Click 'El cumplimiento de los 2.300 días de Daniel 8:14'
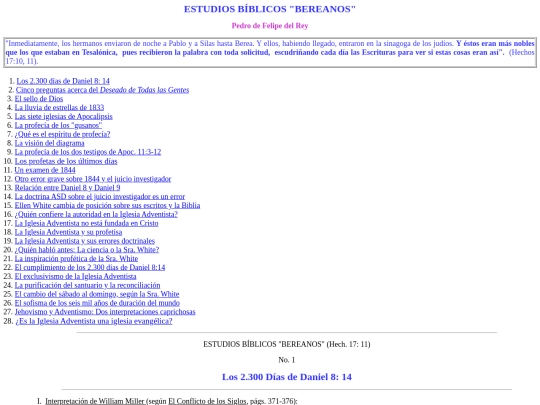This screenshot has width=540, height=405. [90, 268]
